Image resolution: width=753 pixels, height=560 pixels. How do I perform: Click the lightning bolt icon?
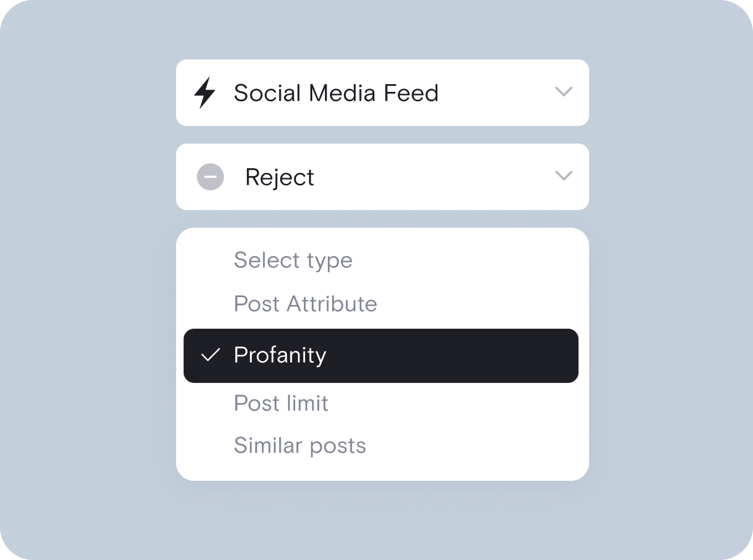click(x=204, y=92)
